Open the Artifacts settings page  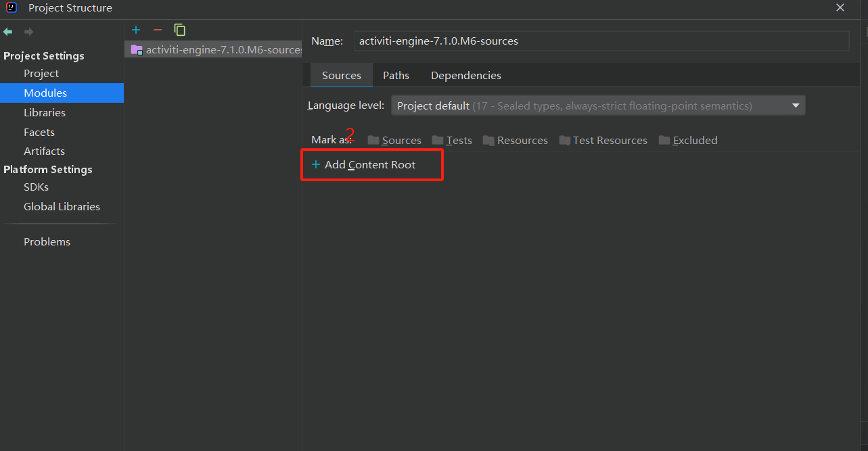44,151
